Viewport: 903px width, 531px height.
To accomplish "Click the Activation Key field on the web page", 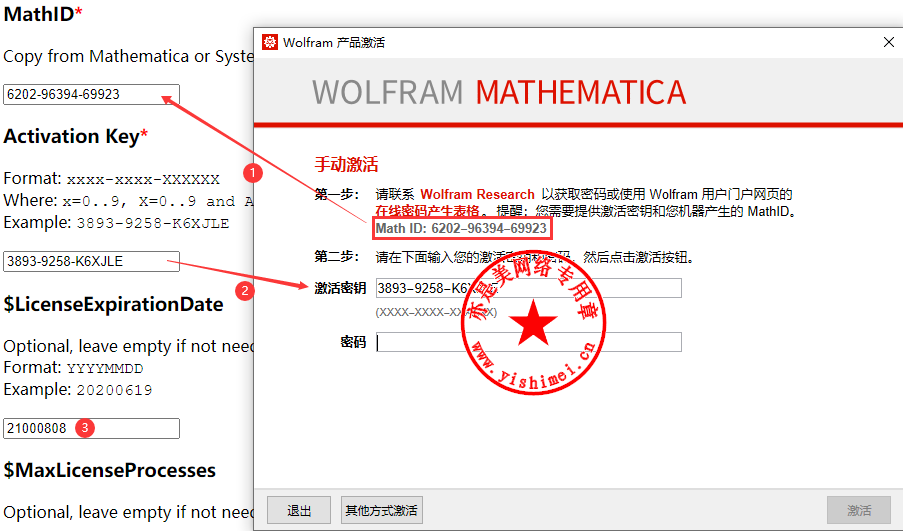I will pyautogui.click(x=91, y=261).
